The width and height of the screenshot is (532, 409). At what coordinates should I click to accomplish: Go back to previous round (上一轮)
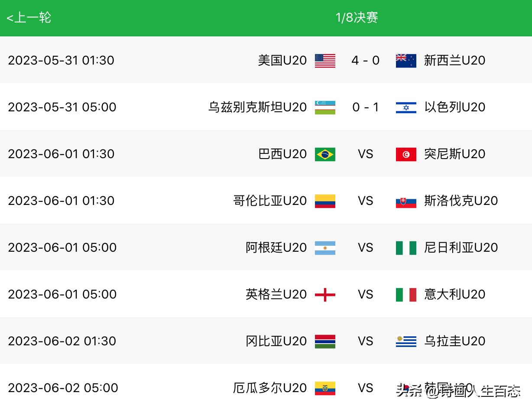point(29,17)
